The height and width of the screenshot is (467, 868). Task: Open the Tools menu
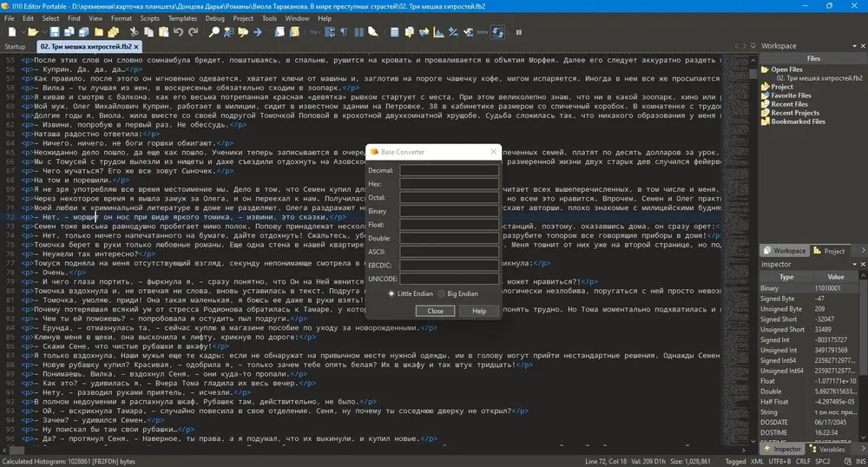269,18
